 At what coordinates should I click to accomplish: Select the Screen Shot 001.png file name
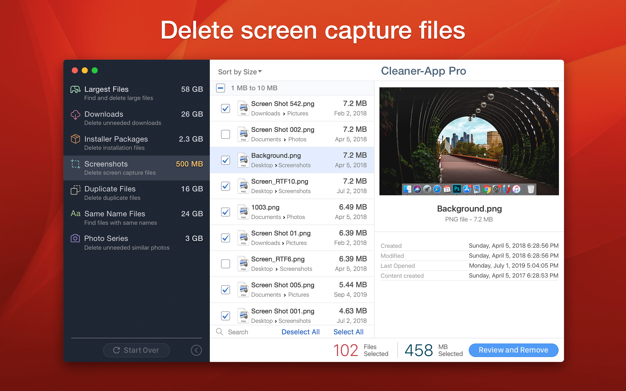click(283, 311)
